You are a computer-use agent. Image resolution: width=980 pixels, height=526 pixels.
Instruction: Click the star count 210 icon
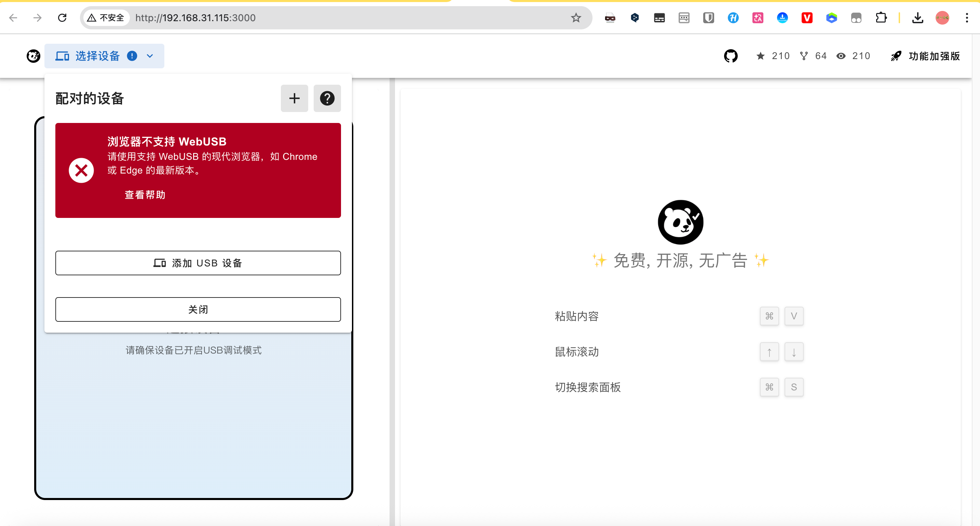pyautogui.click(x=761, y=56)
